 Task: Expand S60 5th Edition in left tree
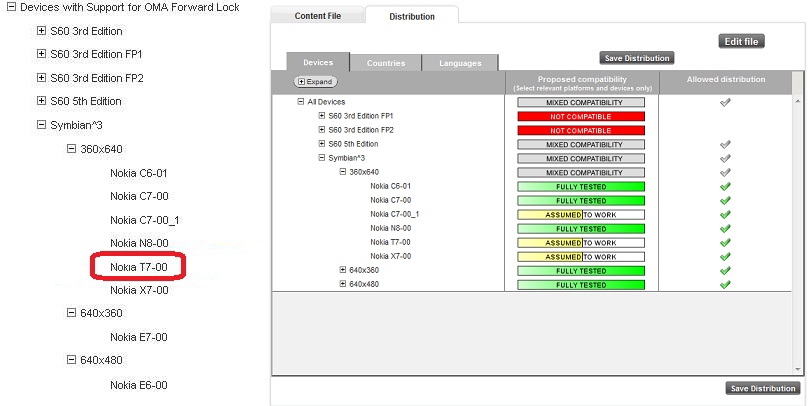tap(41, 101)
